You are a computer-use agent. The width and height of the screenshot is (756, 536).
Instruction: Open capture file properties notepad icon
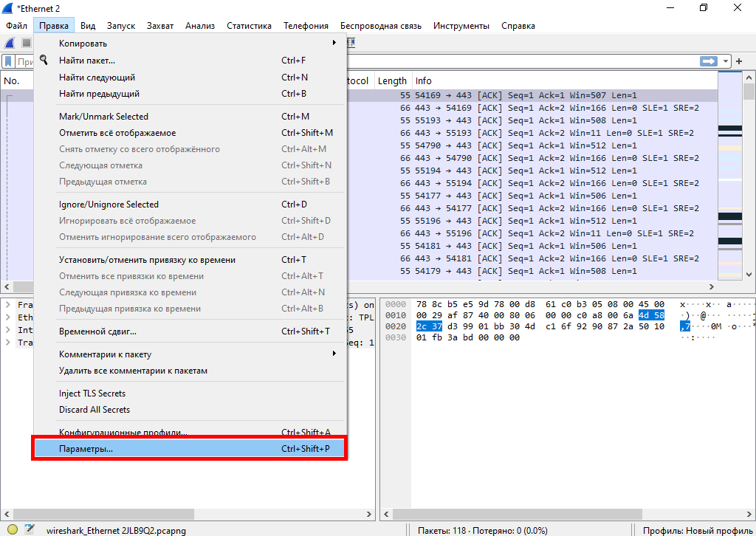point(30,529)
